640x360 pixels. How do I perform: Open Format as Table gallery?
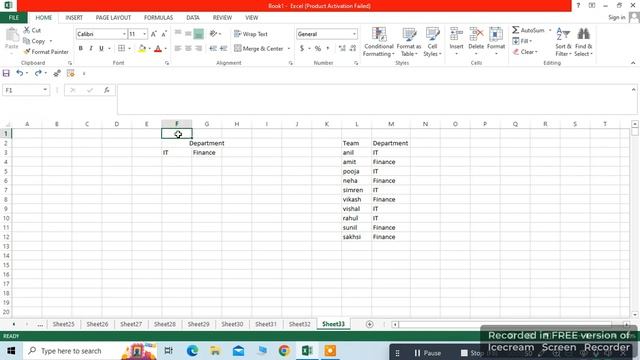click(409, 42)
